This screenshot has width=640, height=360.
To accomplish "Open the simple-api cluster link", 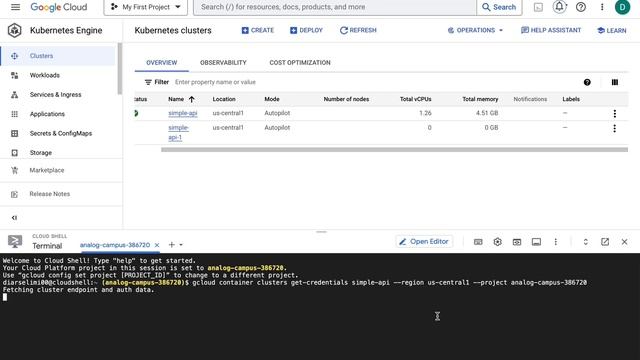I will click(183, 113).
